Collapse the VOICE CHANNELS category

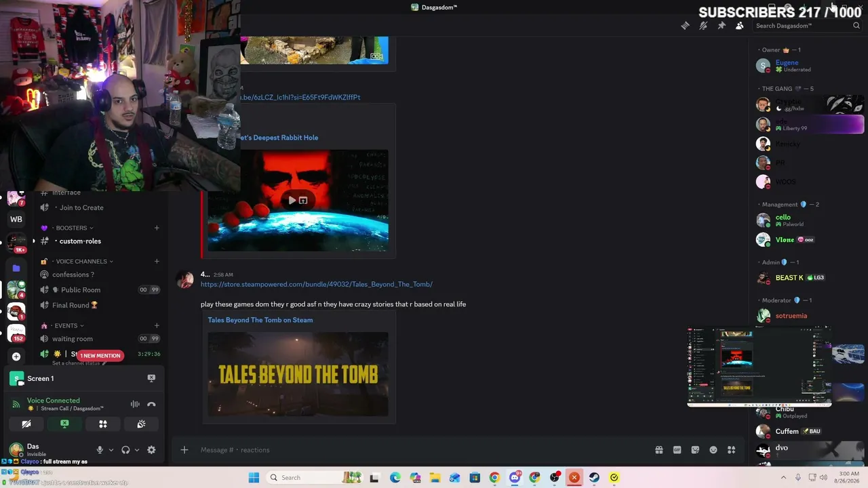coord(81,261)
